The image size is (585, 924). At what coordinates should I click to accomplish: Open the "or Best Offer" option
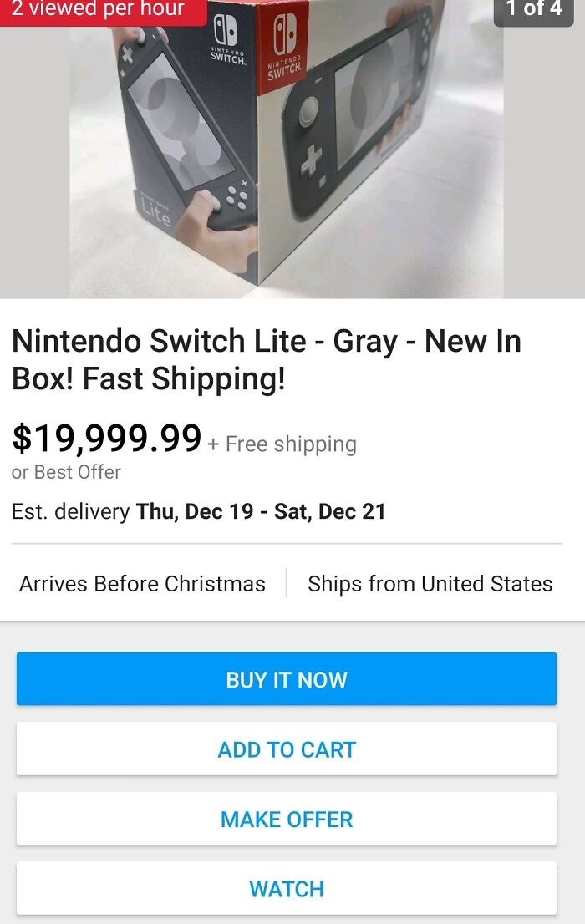66,473
